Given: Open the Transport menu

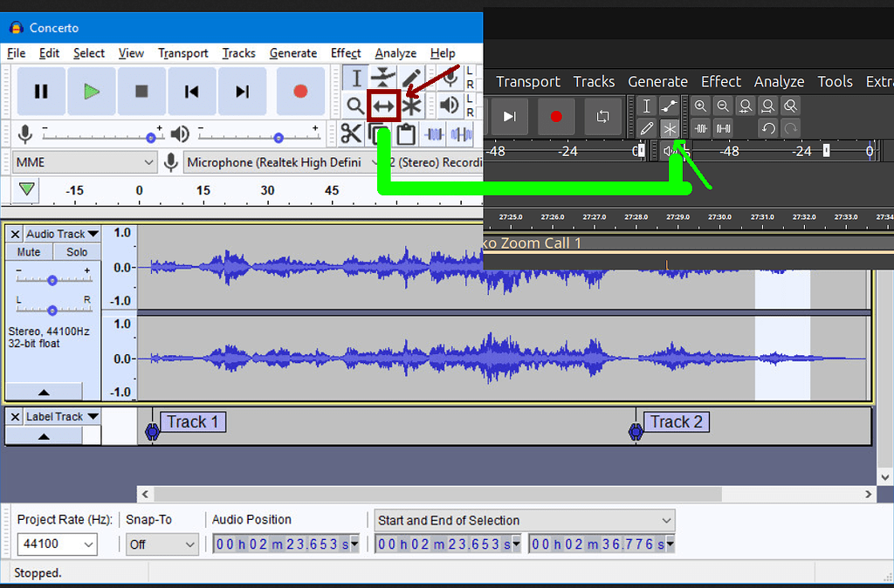Looking at the screenshot, I should 182,53.
